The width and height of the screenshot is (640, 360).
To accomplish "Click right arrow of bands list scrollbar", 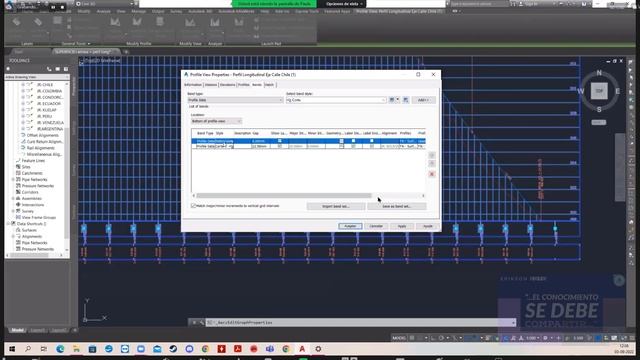I will click(423, 196).
